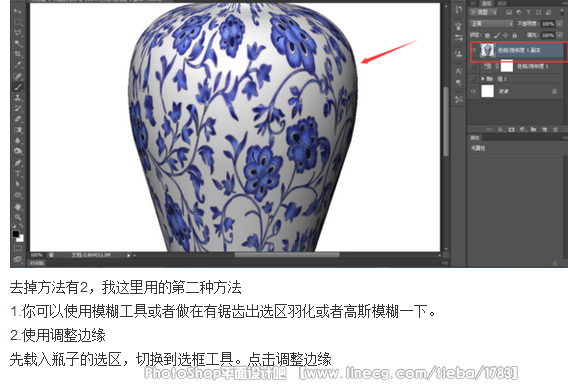
Task: Open the 时间轴 tab at bottom
Action: (37, 263)
